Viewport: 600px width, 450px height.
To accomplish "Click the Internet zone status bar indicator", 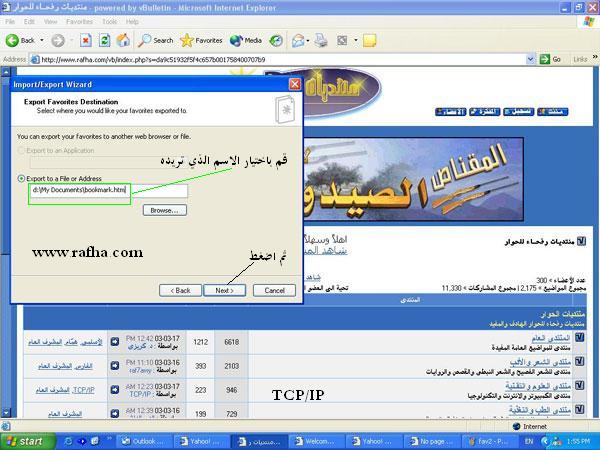I will tap(530, 426).
